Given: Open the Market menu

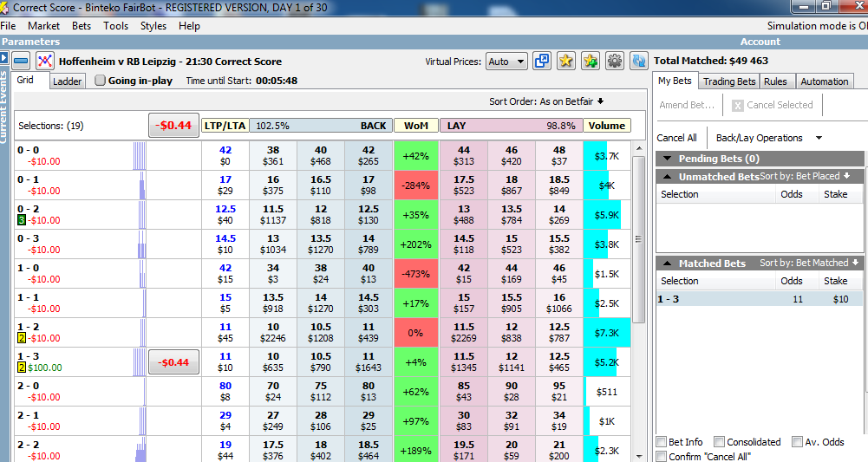Looking at the screenshot, I should point(43,26).
